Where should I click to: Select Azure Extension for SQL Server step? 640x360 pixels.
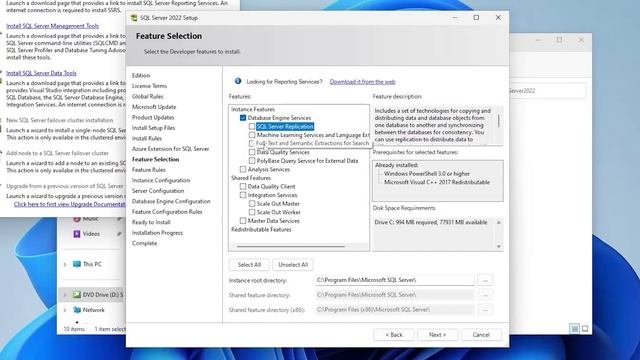pos(171,149)
